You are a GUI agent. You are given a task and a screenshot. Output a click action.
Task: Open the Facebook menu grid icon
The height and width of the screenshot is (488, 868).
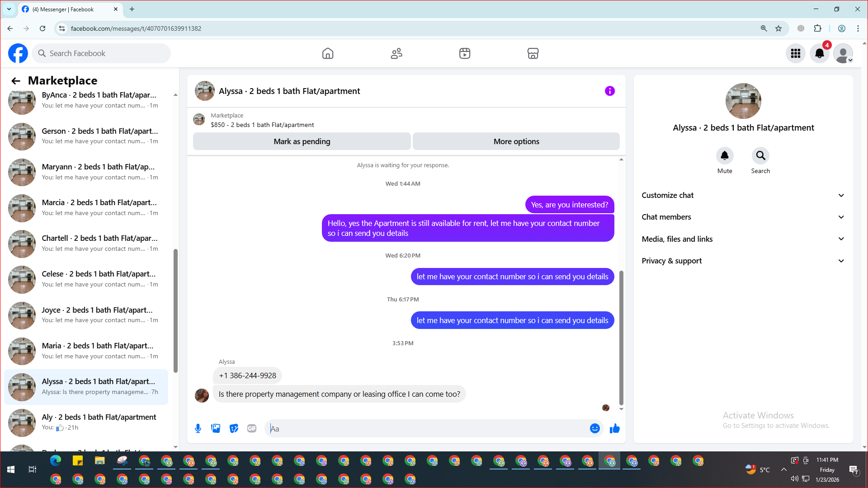[x=795, y=53]
